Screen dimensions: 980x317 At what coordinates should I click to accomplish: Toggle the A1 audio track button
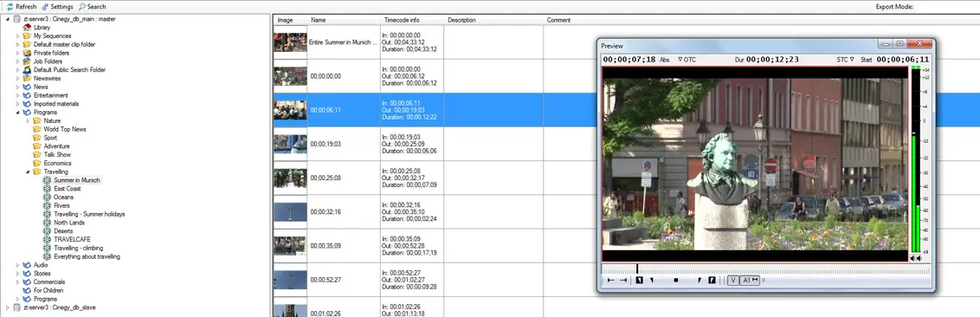coord(750,281)
